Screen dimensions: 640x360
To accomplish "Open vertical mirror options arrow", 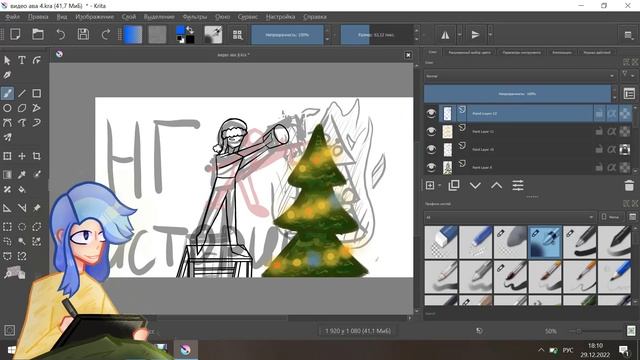I will click(x=490, y=35).
